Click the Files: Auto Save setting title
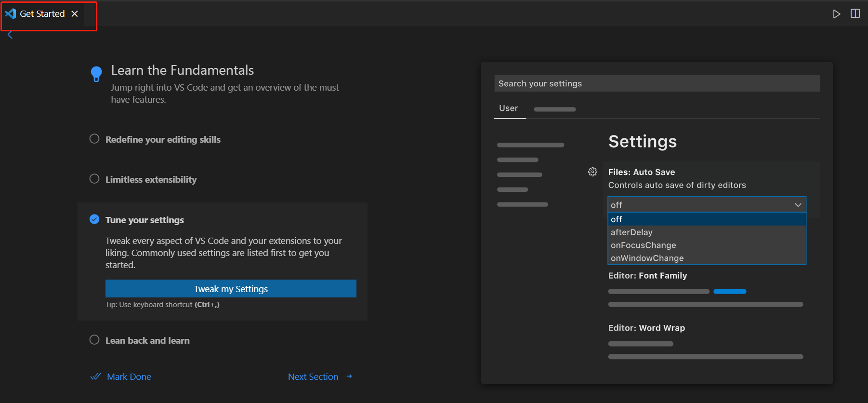Screen dimensions: 868x403 click(x=642, y=172)
